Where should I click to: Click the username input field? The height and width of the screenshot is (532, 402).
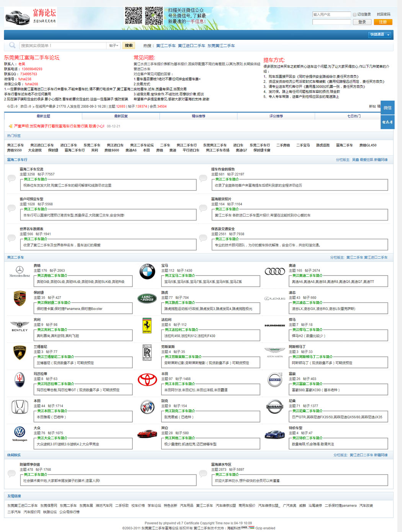point(332,15)
